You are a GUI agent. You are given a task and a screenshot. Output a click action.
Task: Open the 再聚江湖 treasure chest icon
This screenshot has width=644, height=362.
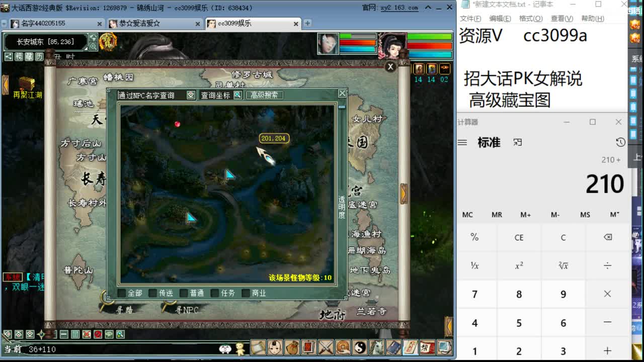(27, 83)
